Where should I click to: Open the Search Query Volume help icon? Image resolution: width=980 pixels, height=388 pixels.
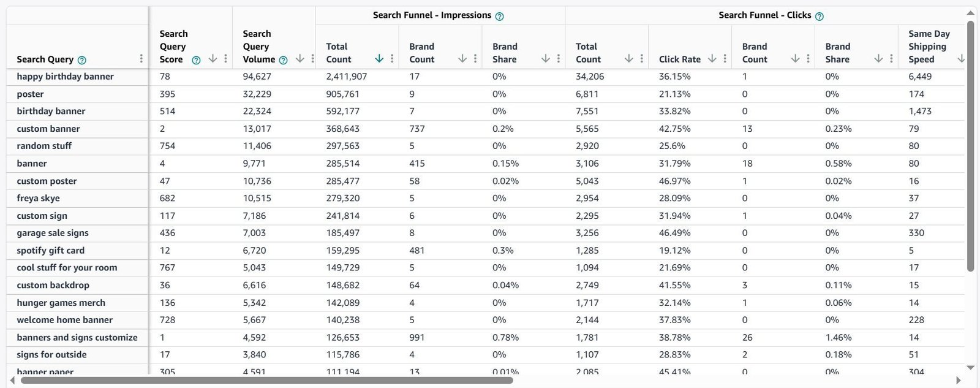(283, 60)
